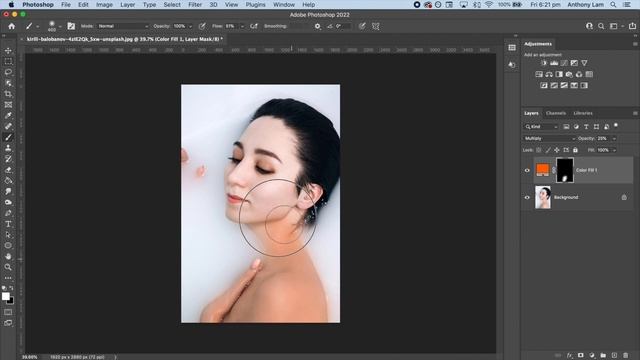Toggle lock image pixels brush icon
This screenshot has width=640, height=360.
pyautogui.click(x=548, y=150)
